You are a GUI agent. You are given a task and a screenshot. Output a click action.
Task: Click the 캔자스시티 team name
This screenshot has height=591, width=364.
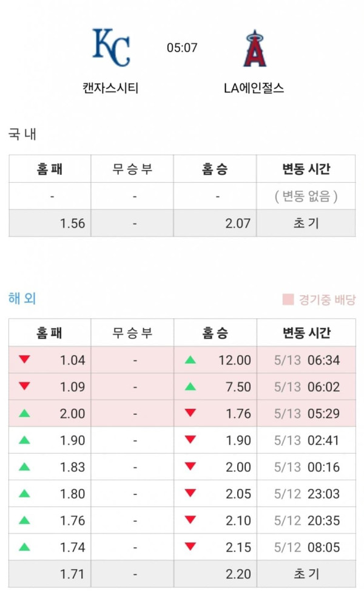[110, 88]
